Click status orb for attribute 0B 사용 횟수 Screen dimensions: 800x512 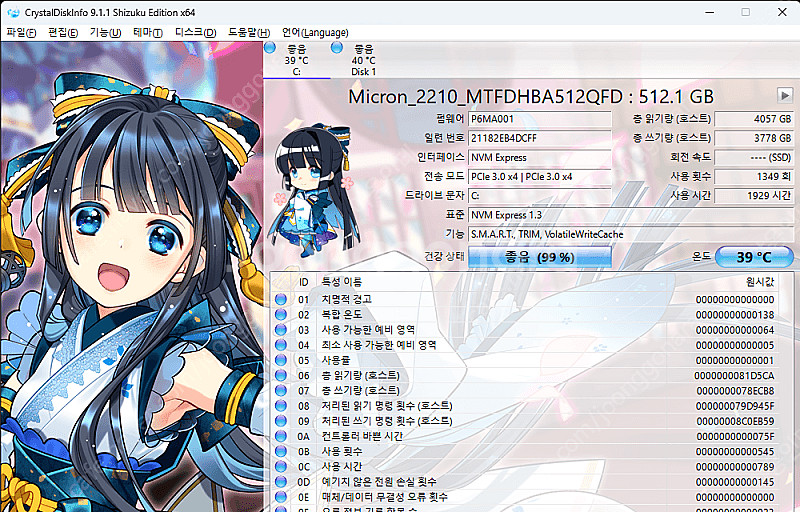(x=281, y=451)
